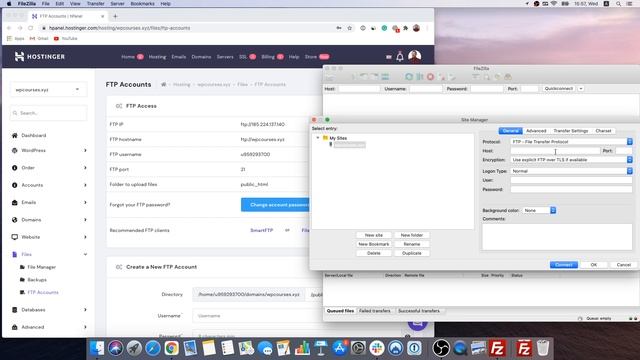
Task: Click the Hostinger logo
Action: [40, 57]
